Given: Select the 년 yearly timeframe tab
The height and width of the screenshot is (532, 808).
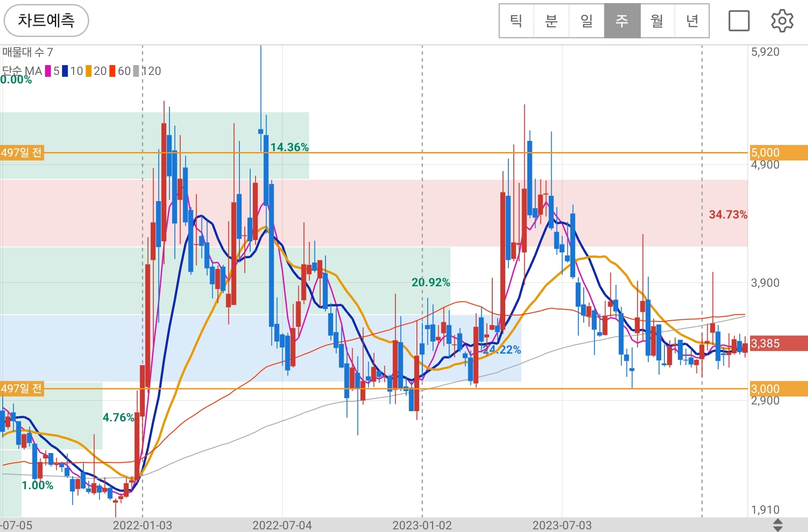Looking at the screenshot, I should pyautogui.click(x=692, y=21).
